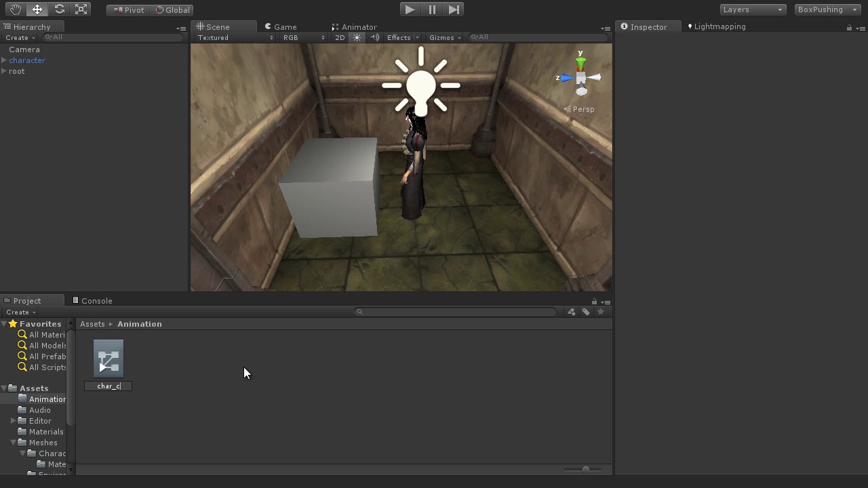This screenshot has height=488, width=868.
Task: Open Hierarchy Create dropdown
Action: pos(20,37)
